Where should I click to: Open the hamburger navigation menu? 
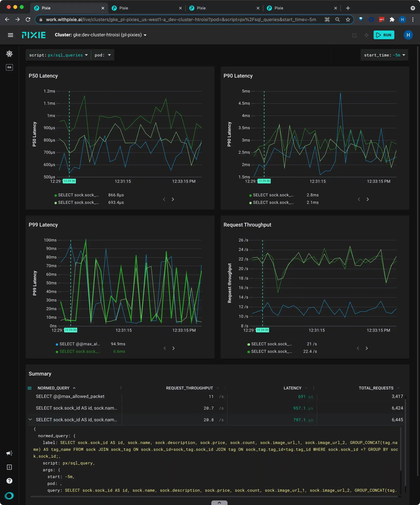click(10, 35)
